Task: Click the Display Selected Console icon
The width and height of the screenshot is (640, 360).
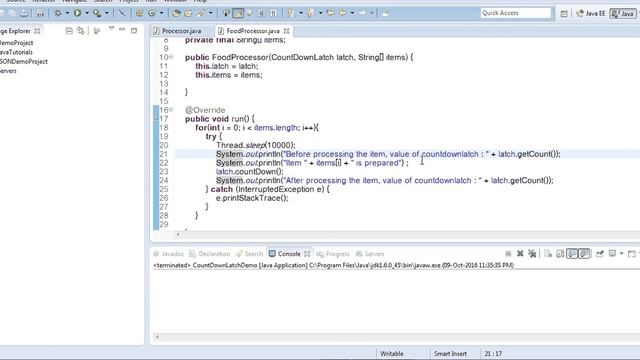Action: pos(612,254)
